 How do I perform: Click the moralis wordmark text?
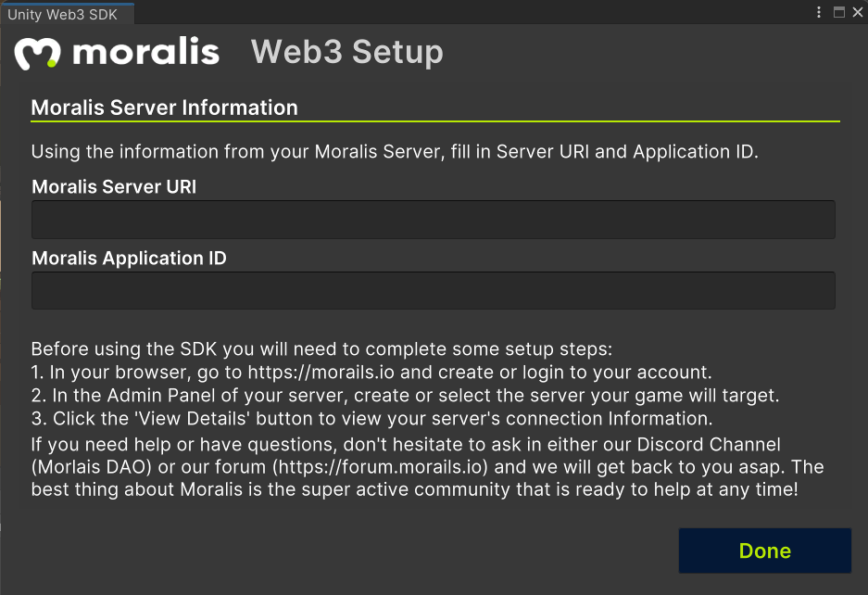click(146, 53)
